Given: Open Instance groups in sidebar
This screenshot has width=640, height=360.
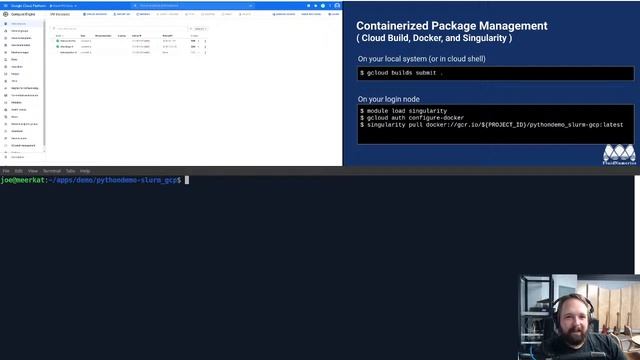Looking at the screenshot, I should 21,31.
